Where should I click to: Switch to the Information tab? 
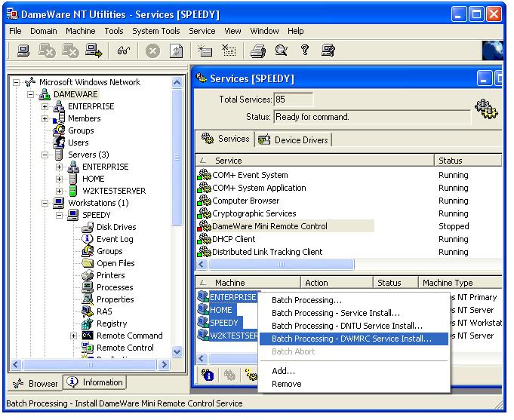[95, 382]
